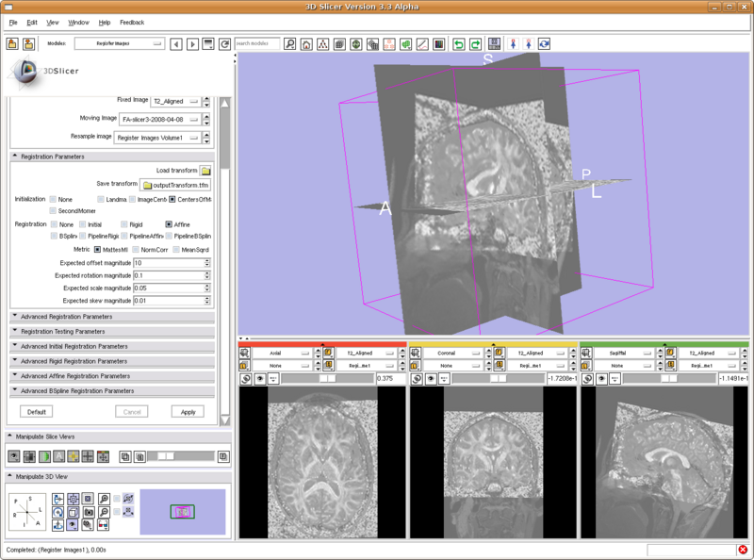Click the 3D view zoom in magnifier icon

point(103,497)
